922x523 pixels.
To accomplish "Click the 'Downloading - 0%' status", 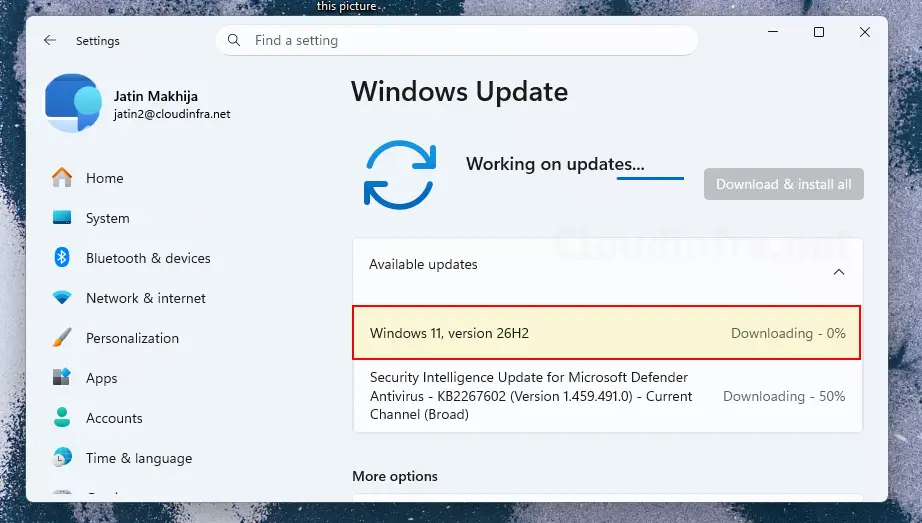I will 788,333.
